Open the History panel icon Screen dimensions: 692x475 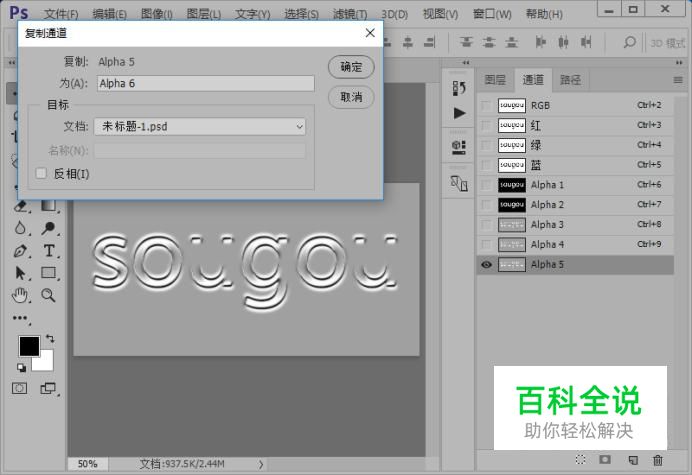coord(459,88)
